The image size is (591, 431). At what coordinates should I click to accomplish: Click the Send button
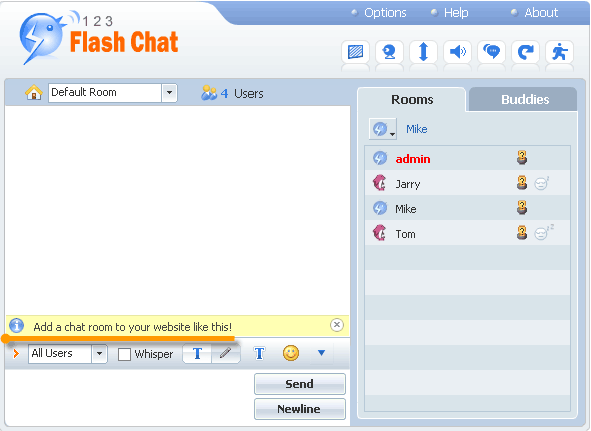pos(300,384)
